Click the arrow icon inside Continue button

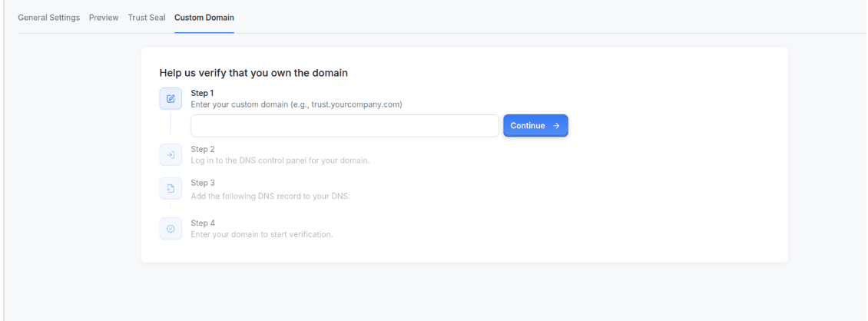556,126
